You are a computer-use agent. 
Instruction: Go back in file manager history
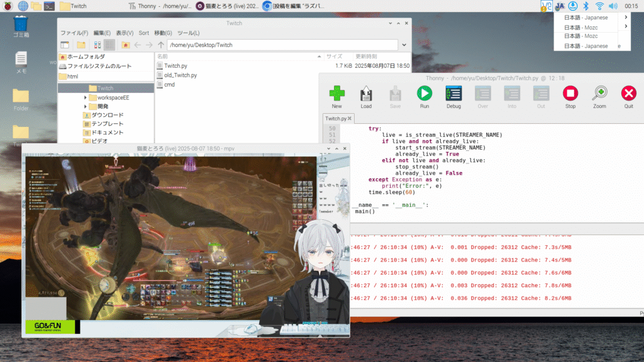pos(138,45)
